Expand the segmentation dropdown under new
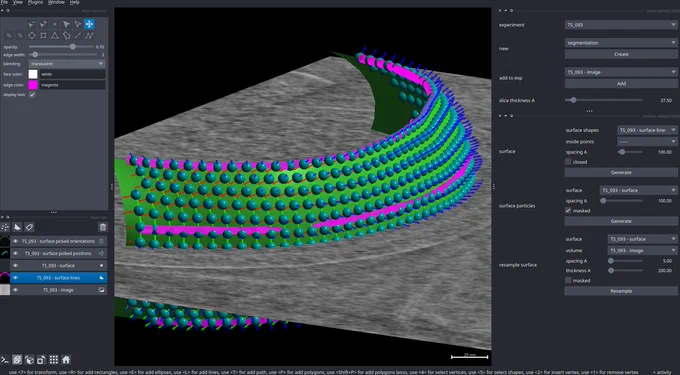680x375 pixels. click(x=621, y=42)
